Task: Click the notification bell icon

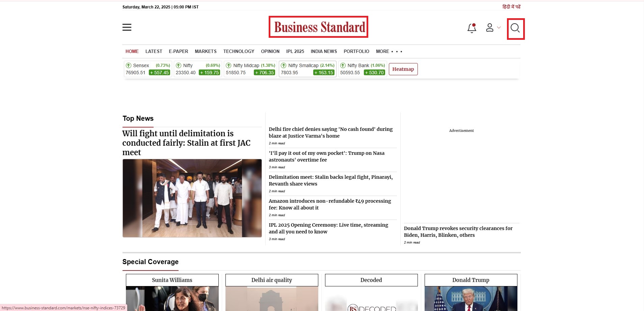Action: click(x=472, y=28)
